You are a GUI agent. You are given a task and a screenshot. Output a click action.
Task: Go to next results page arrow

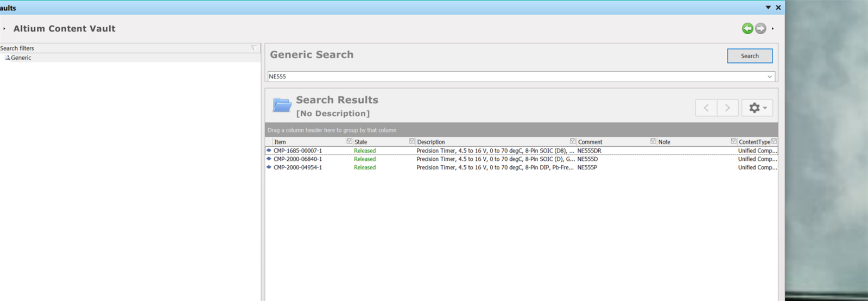[x=728, y=108]
